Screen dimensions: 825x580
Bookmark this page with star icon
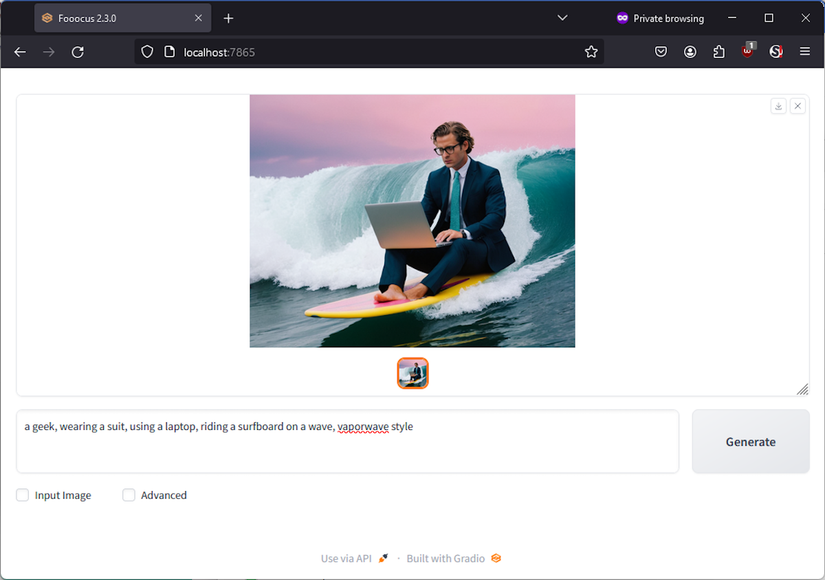(591, 52)
